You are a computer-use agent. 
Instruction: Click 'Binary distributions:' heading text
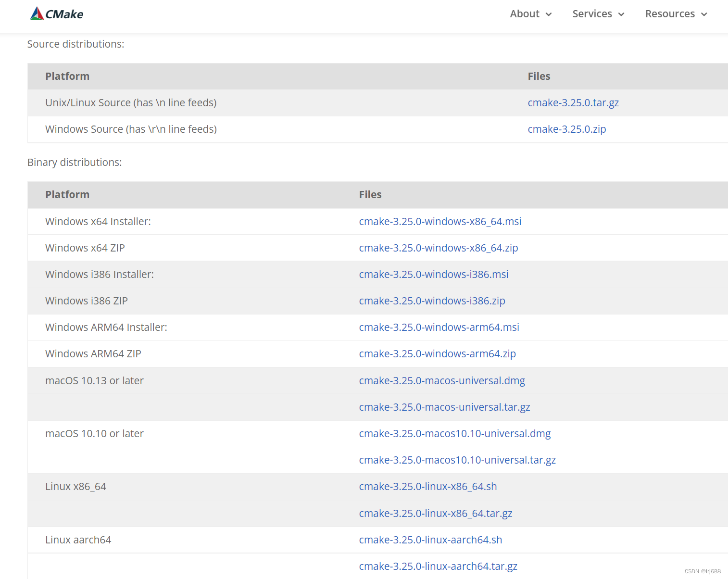[x=75, y=162]
